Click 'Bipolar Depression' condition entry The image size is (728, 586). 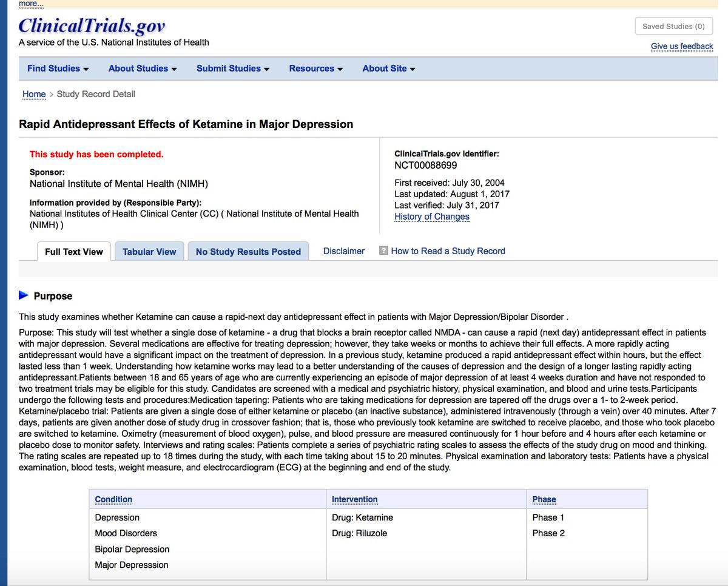132,549
